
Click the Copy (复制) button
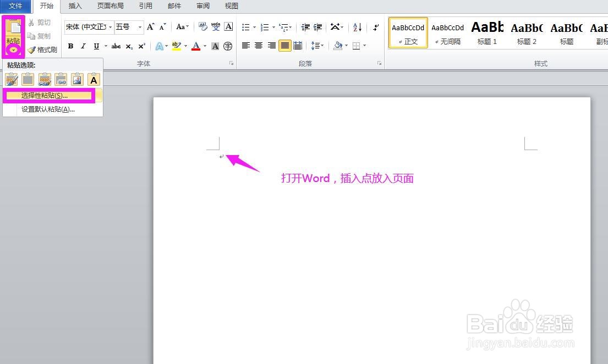click(39, 36)
